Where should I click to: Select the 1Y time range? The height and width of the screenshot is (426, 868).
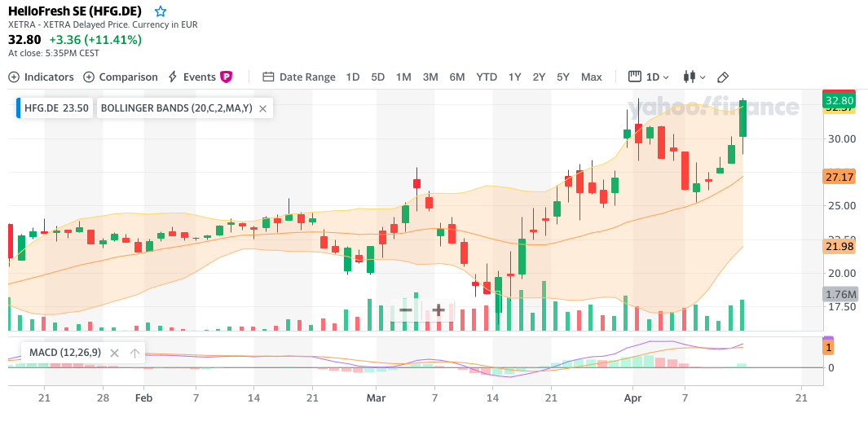point(515,77)
